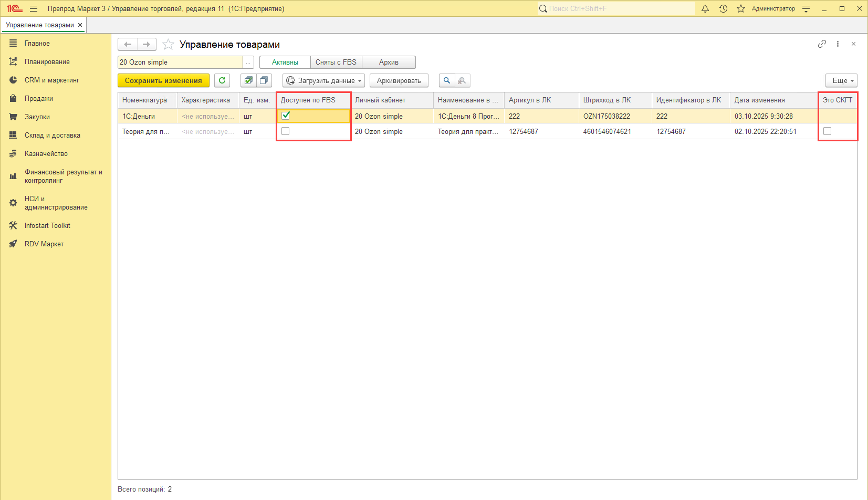This screenshot has height=500, width=868.
Task: Open the history clock icon
Action: (x=723, y=9)
